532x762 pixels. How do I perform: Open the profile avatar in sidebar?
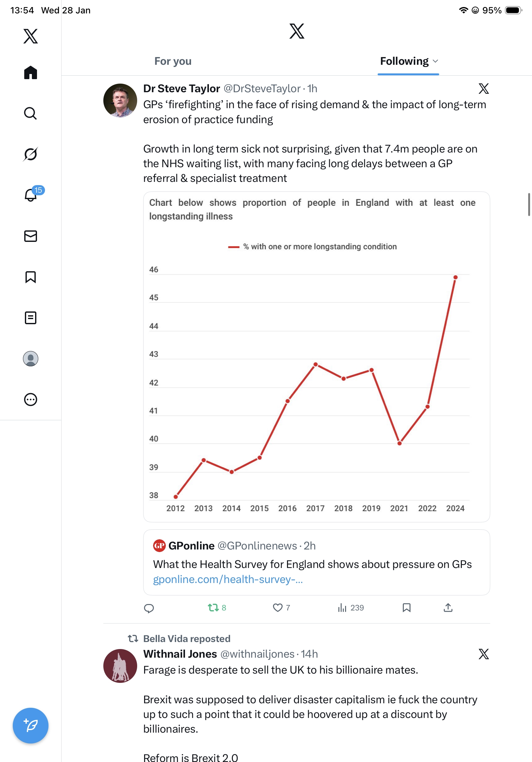coord(31,358)
